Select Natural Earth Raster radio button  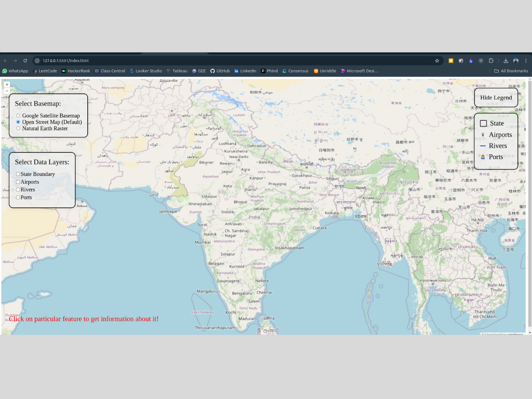point(18,128)
